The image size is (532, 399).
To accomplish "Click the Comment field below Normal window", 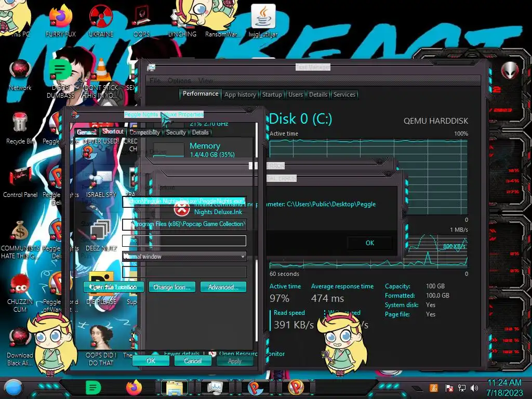I will [184, 272].
